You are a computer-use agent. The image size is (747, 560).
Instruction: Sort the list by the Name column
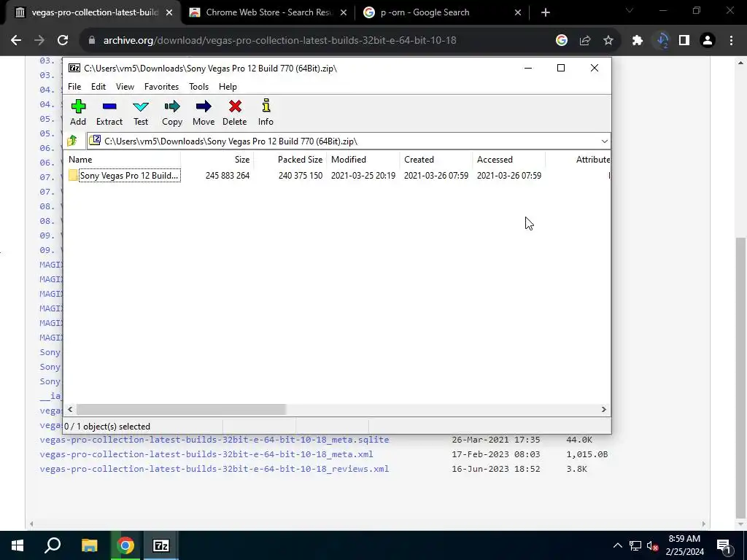click(122, 160)
